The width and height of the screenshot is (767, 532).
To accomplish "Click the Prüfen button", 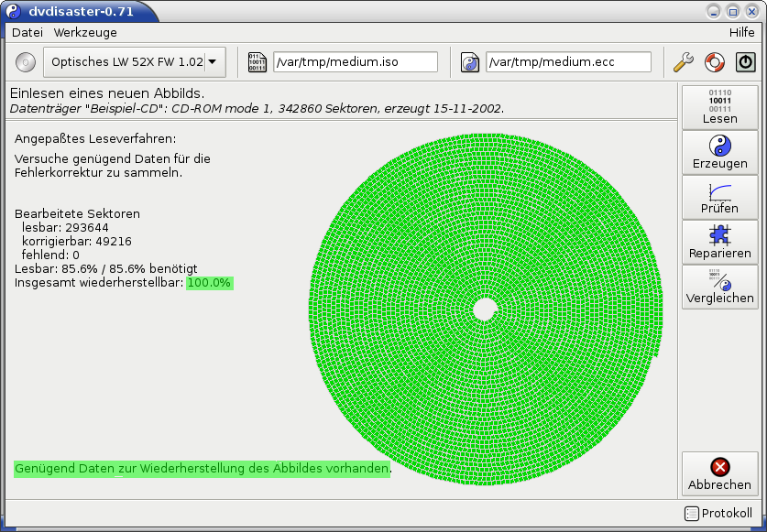I will (x=720, y=198).
